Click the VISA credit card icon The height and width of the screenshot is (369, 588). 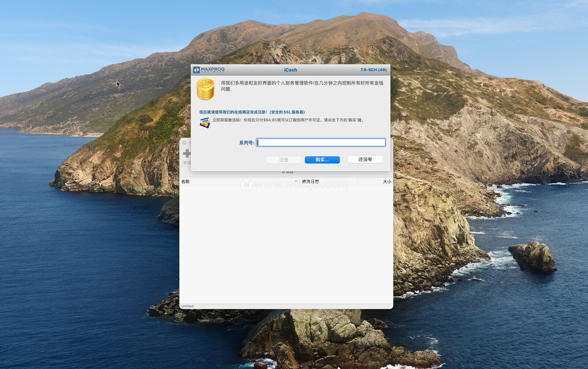[x=205, y=123]
